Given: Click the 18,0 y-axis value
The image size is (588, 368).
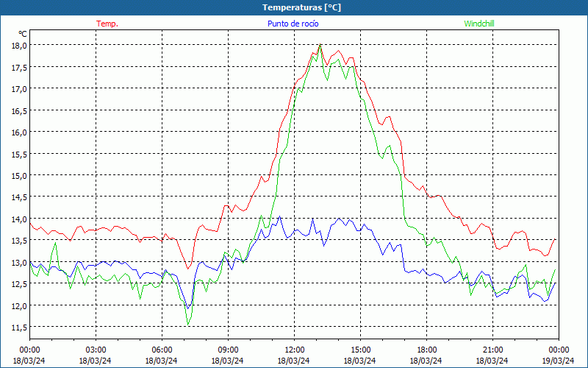Looking at the screenshot, I should click(x=20, y=46).
